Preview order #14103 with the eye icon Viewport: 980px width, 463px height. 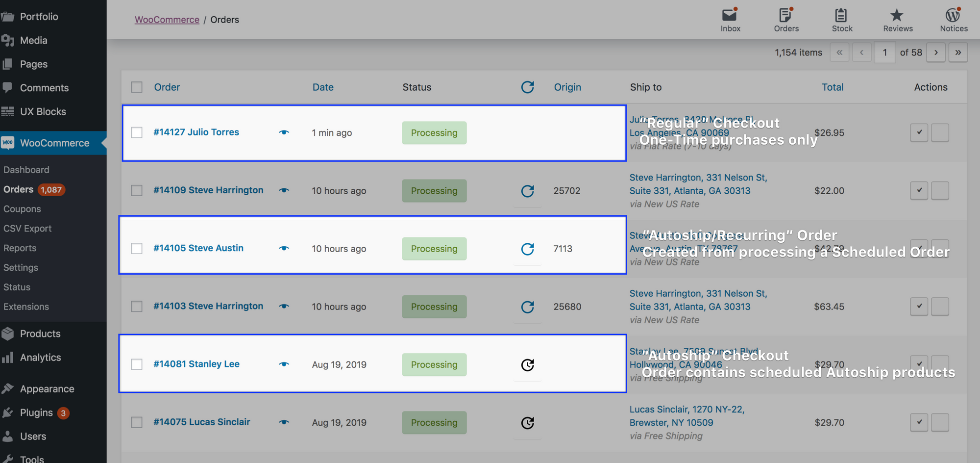(284, 307)
